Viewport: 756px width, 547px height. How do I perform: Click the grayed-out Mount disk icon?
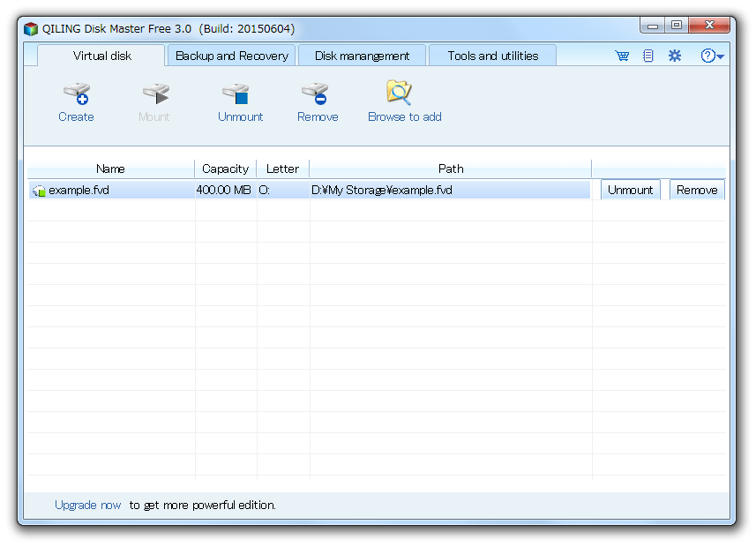click(156, 94)
